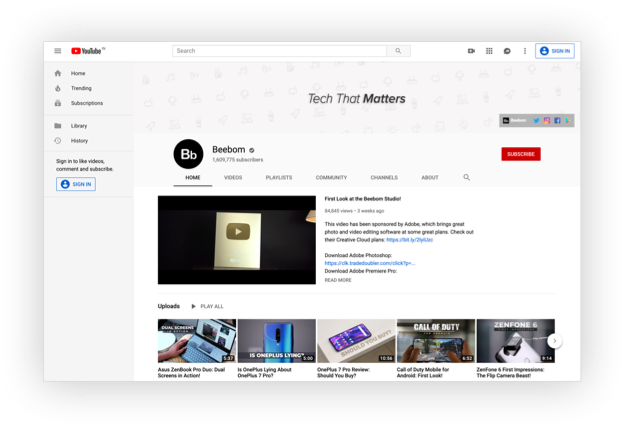Search within the Beebom channel
This screenshot has width=625, height=427.
(466, 177)
